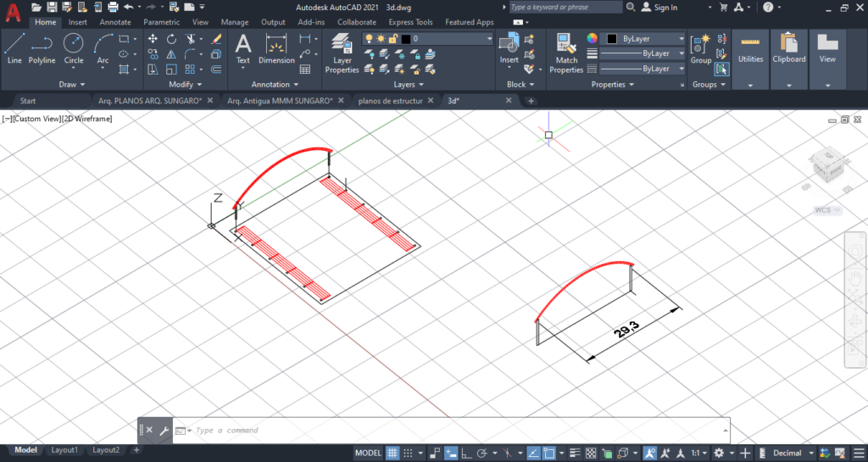The height and width of the screenshot is (462, 868).
Task: Switch to the Arq. PLANOS ARQ. SUNGARO drawing tab
Action: 149,101
